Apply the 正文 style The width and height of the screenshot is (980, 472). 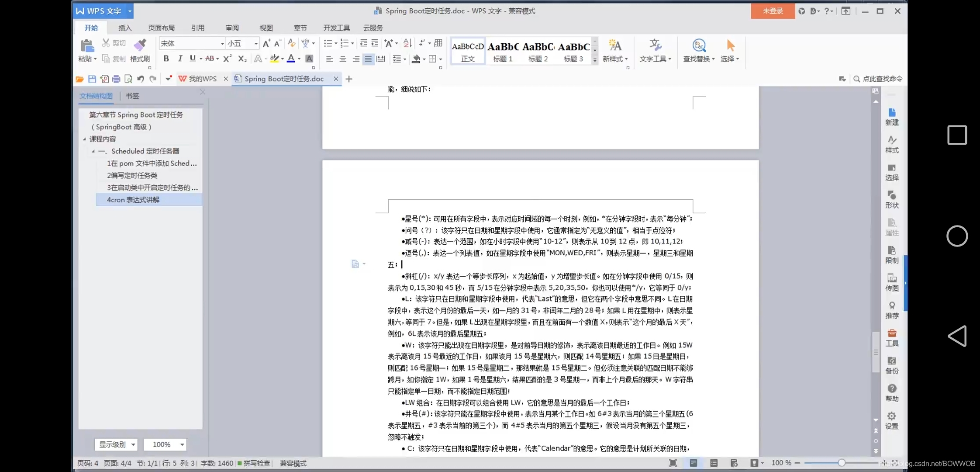pos(468,51)
